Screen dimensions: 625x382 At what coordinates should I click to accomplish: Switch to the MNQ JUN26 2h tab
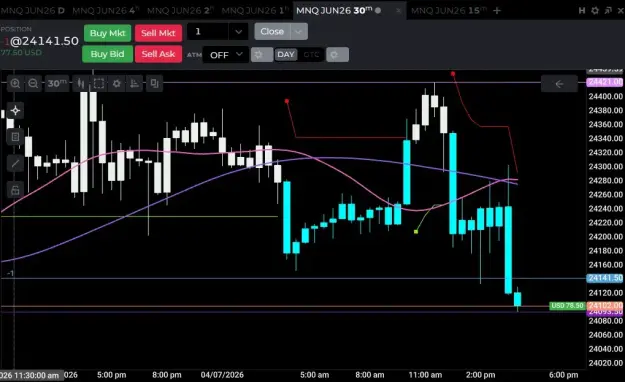pos(180,10)
